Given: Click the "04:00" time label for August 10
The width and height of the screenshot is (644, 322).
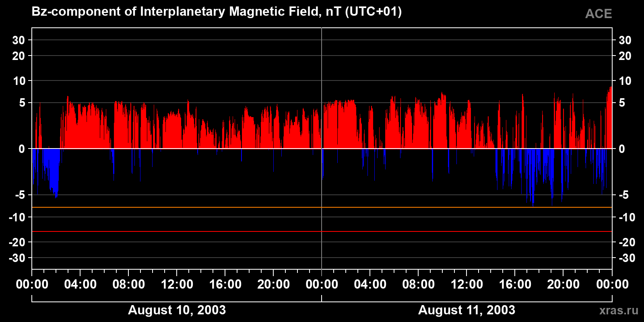Looking at the screenshot, I should [80, 285].
